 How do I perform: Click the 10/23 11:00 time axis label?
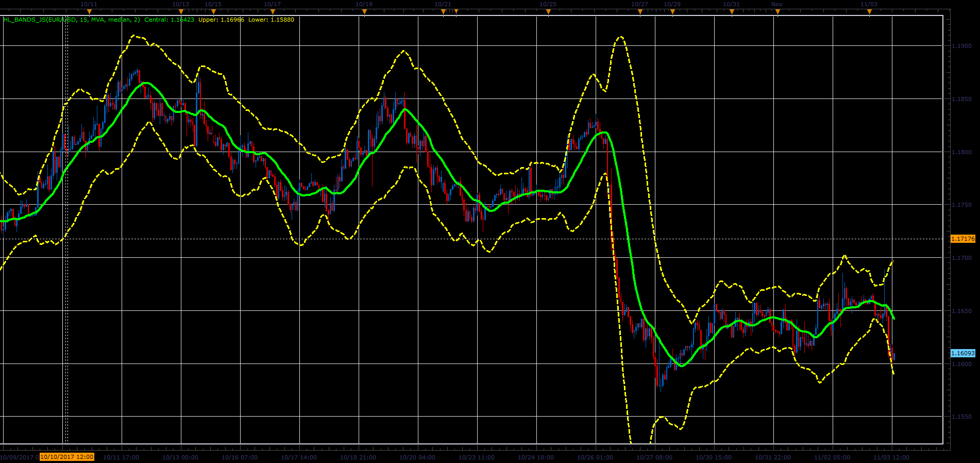[x=477, y=457]
